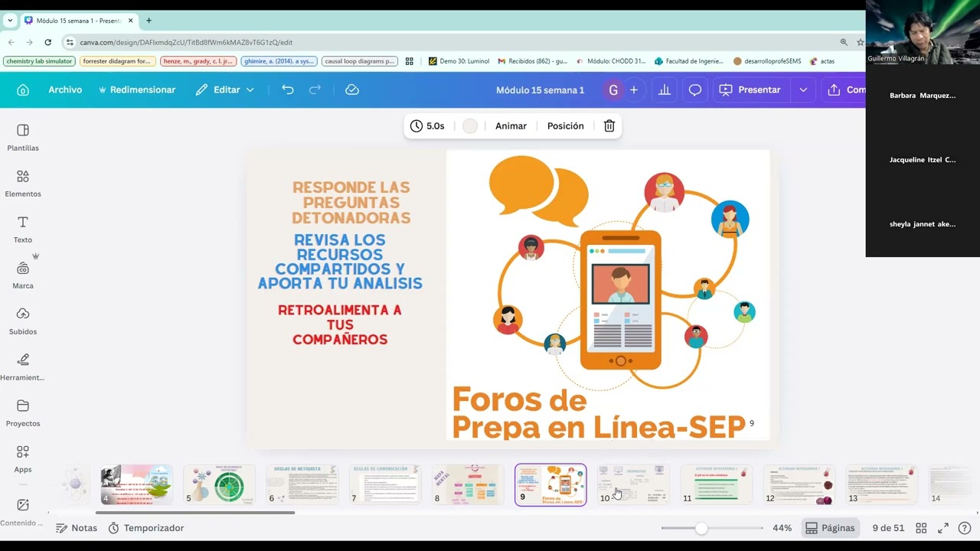Image resolution: width=980 pixels, height=551 pixels.
Task: Open the Notas panel
Action: [x=77, y=528]
